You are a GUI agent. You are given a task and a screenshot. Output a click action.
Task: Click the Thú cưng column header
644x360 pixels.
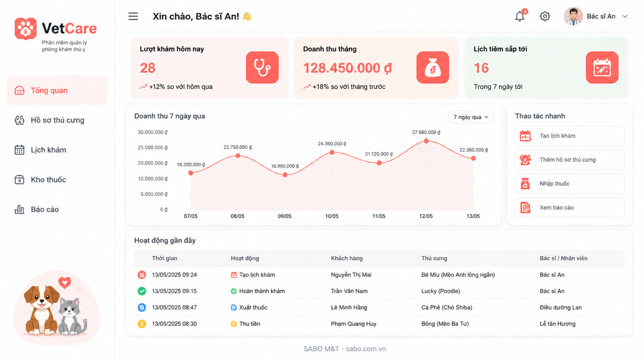(434, 259)
